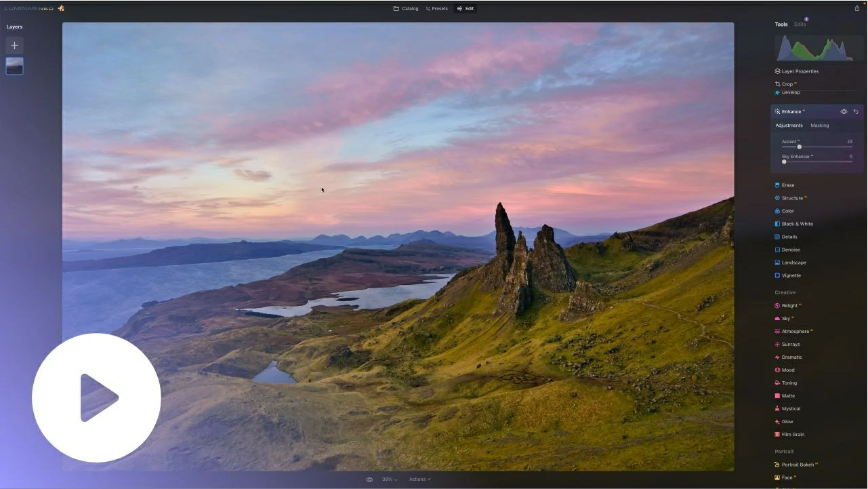Click the Sky Enhancer value 0
This screenshot has height=489, width=868.
(851, 157)
